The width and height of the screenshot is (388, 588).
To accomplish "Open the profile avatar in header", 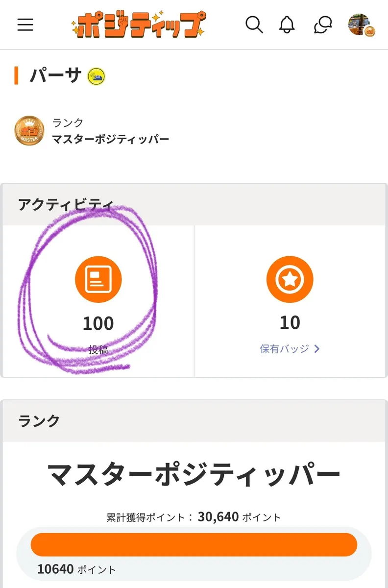I will pos(361,24).
